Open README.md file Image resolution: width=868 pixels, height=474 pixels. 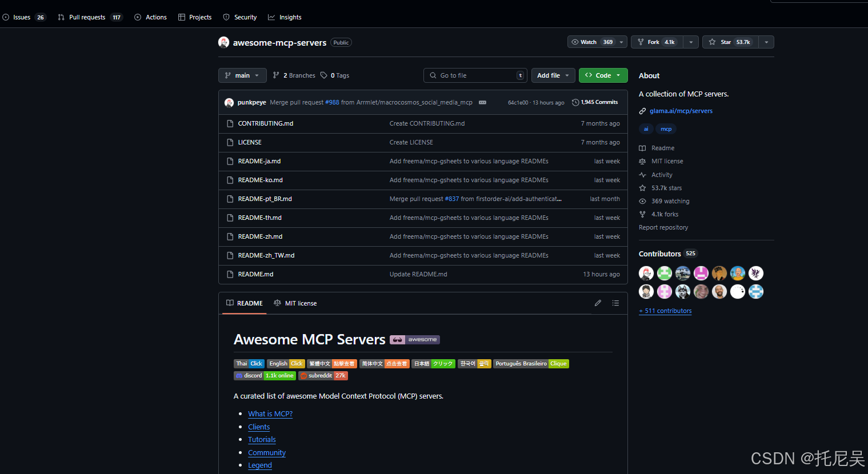tap(256, 274)
